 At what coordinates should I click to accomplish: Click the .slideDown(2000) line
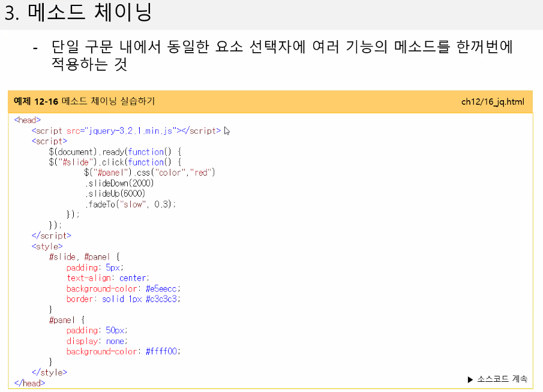119,183
